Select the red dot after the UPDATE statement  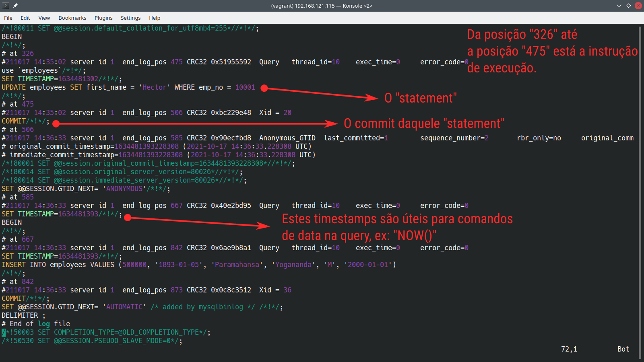pos(264,88)
